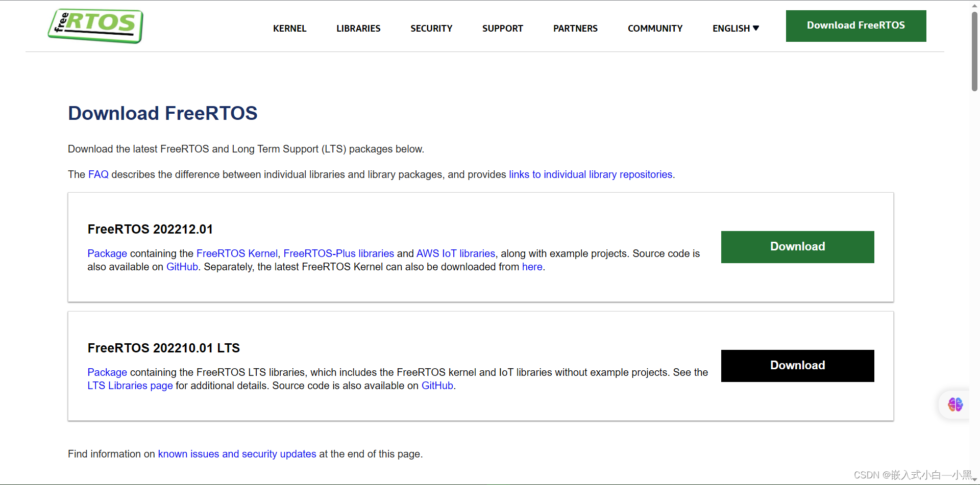Viewport: 980px width, 485px height.
Task: Open the SUPPORT menu
Action: click(x=503, y=29)
